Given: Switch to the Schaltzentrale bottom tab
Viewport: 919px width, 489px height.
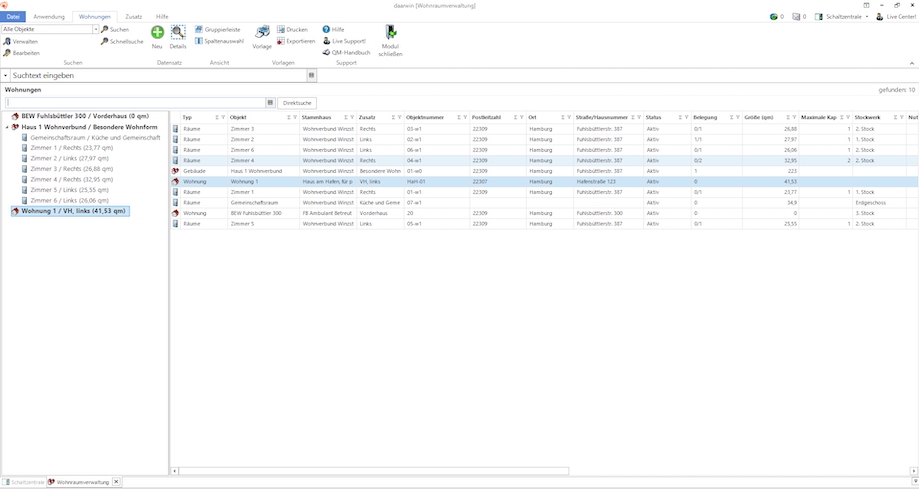Looking at the screenshot, I should tap(23, 482).
